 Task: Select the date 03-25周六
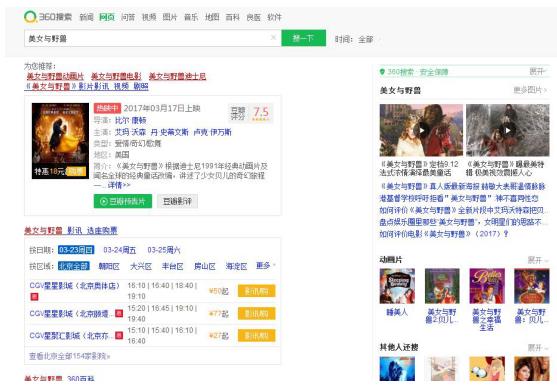pyautogui.click(x=164, y=250)
